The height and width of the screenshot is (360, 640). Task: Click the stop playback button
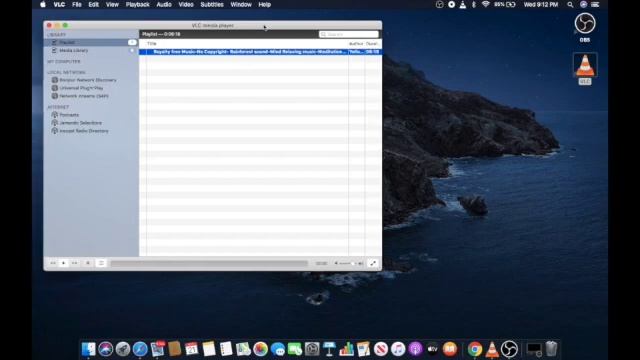(x=88, y=263)
